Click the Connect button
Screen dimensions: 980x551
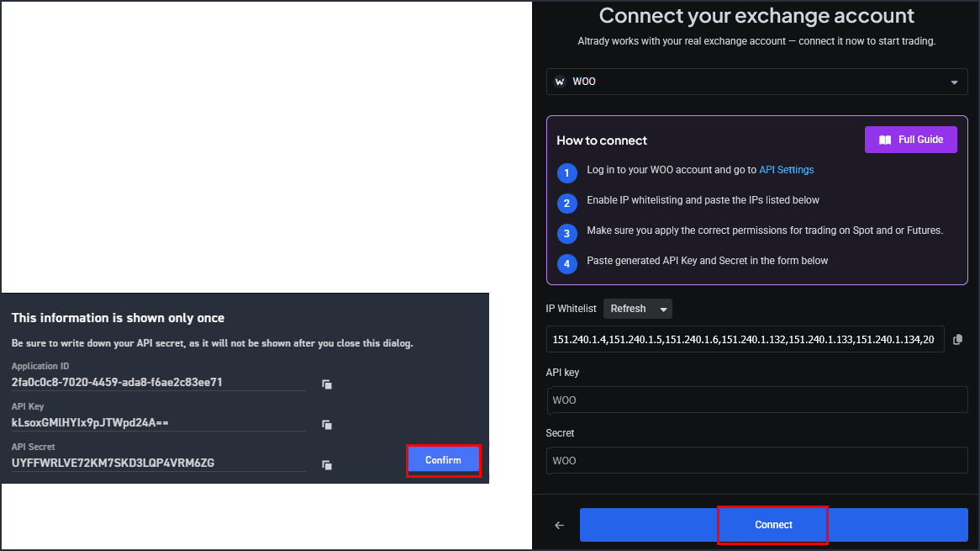(774, 525)
